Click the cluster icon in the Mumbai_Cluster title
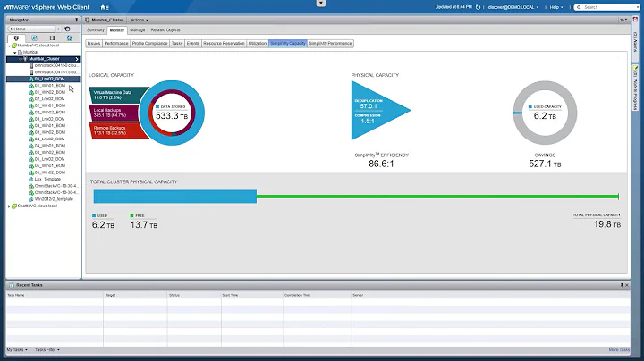 (88, 20)
